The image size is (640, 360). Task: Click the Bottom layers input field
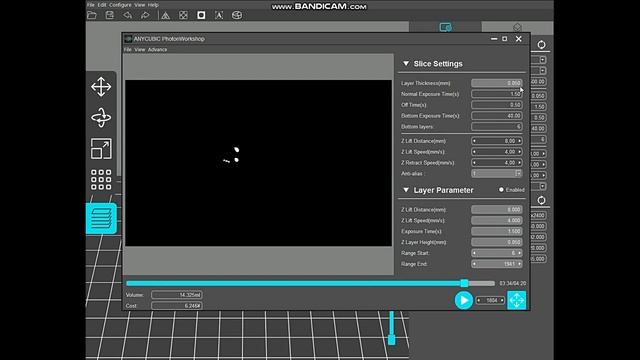(x=497, y=127)
